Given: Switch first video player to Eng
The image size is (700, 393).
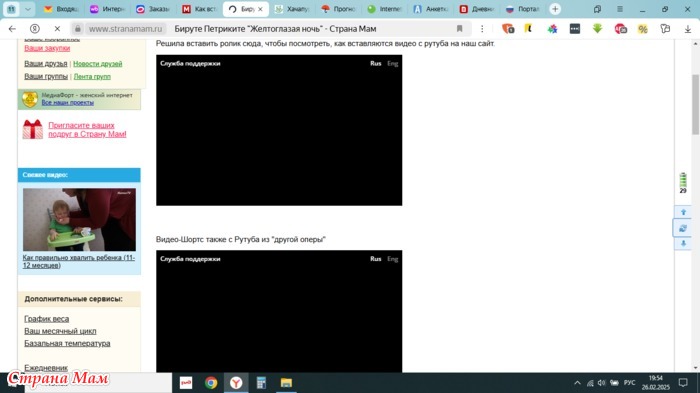Looking at the screenshot, I should (x=392, y=63).
